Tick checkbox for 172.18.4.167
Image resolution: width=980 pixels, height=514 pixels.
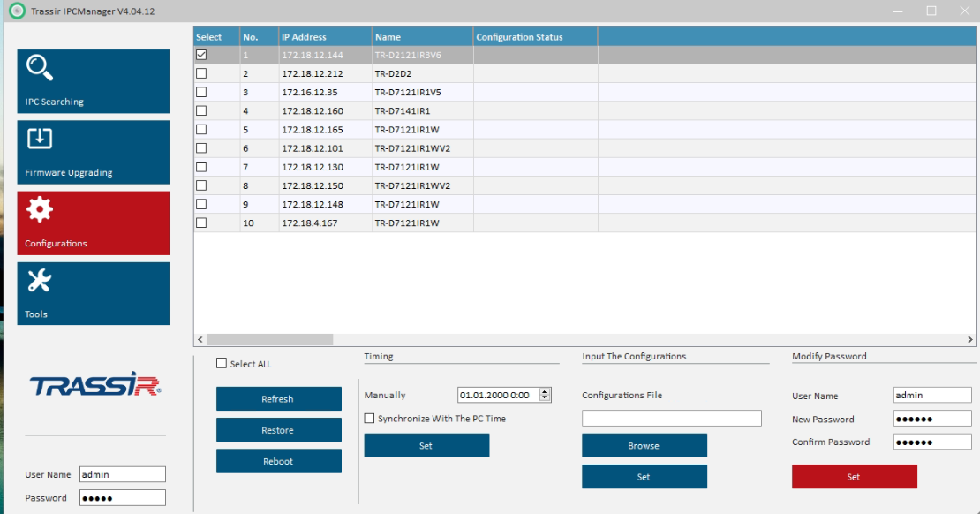point(201,223)
